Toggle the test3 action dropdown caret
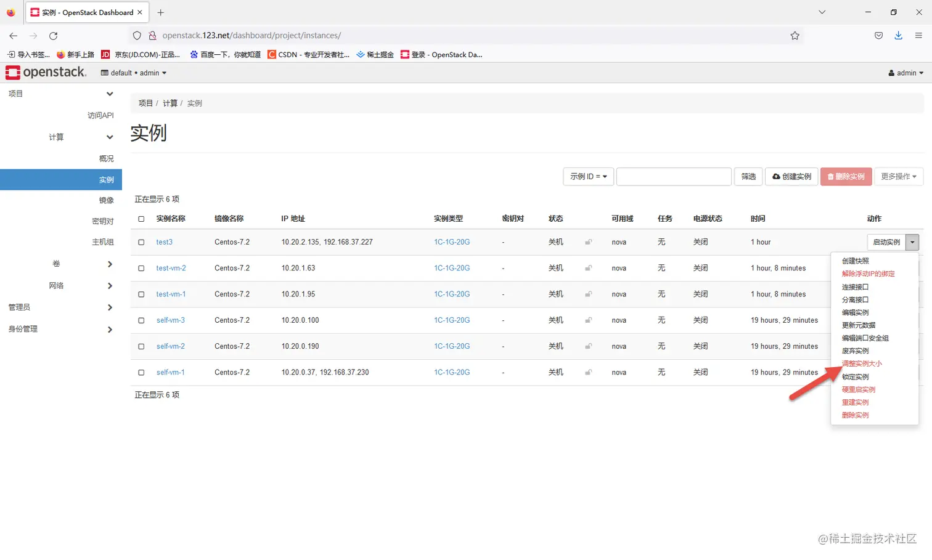 (x=912, y=242)
